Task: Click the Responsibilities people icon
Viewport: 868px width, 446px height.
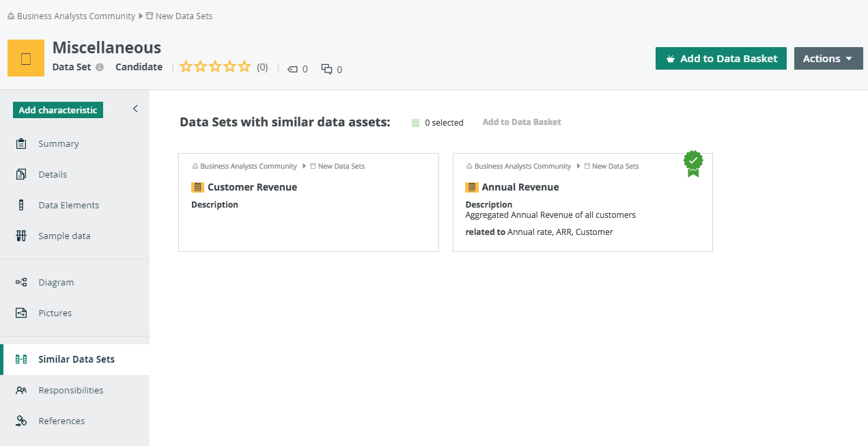Action: 21,390
